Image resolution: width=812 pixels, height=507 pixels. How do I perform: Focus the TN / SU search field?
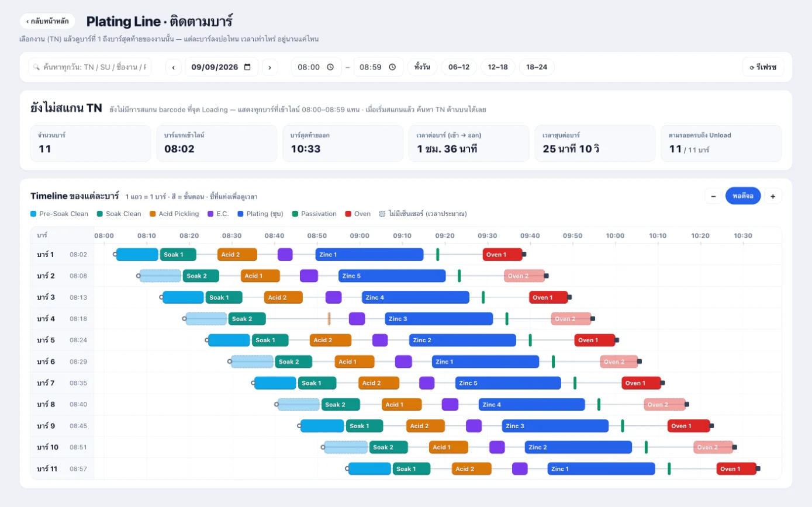tap(90, 67)
